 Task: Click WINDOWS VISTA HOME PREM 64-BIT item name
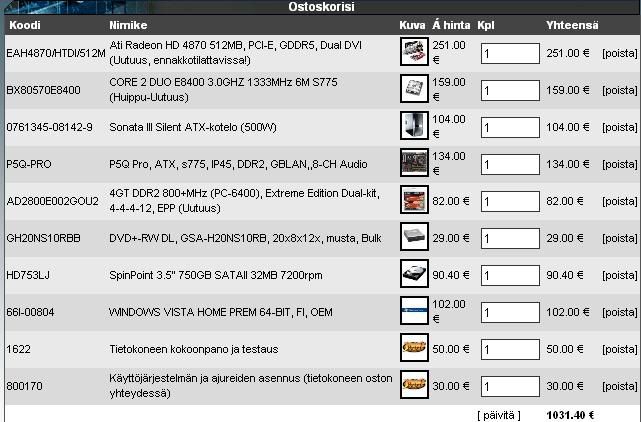click(x=221, y=312)
